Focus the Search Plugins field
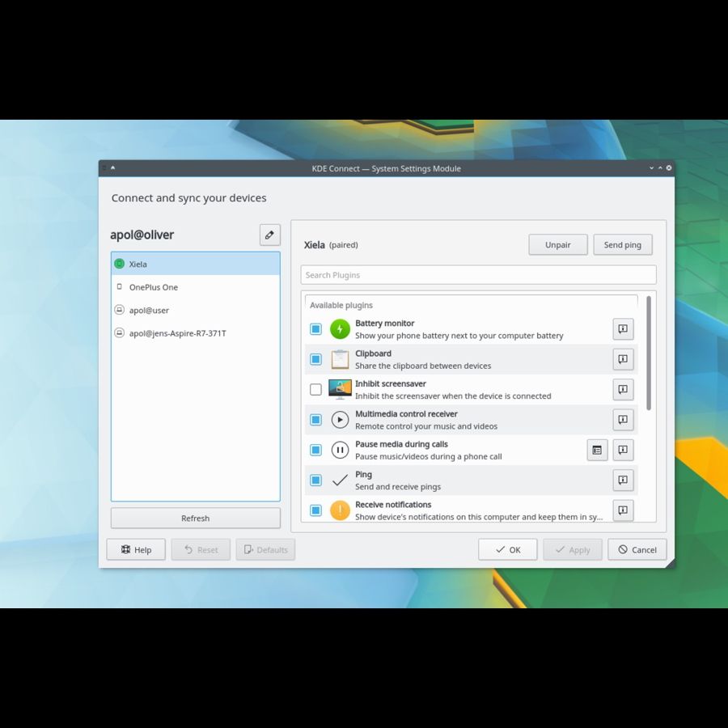The image size is (728, 728). click(479, 275)
